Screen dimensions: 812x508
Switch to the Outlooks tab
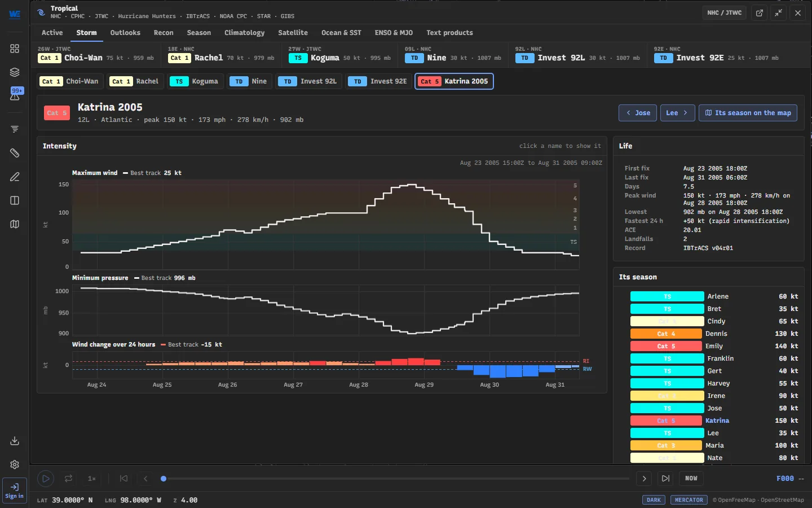point(125,33)
